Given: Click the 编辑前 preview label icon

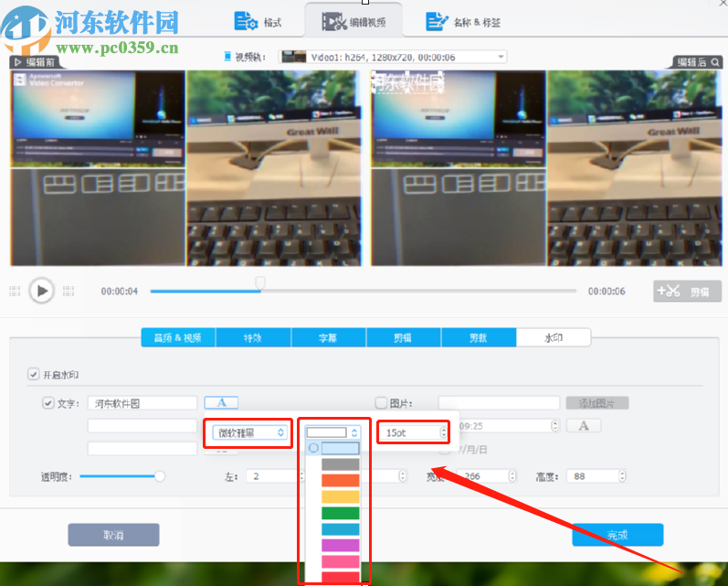Looking at the screenshot, I should 17,62.
